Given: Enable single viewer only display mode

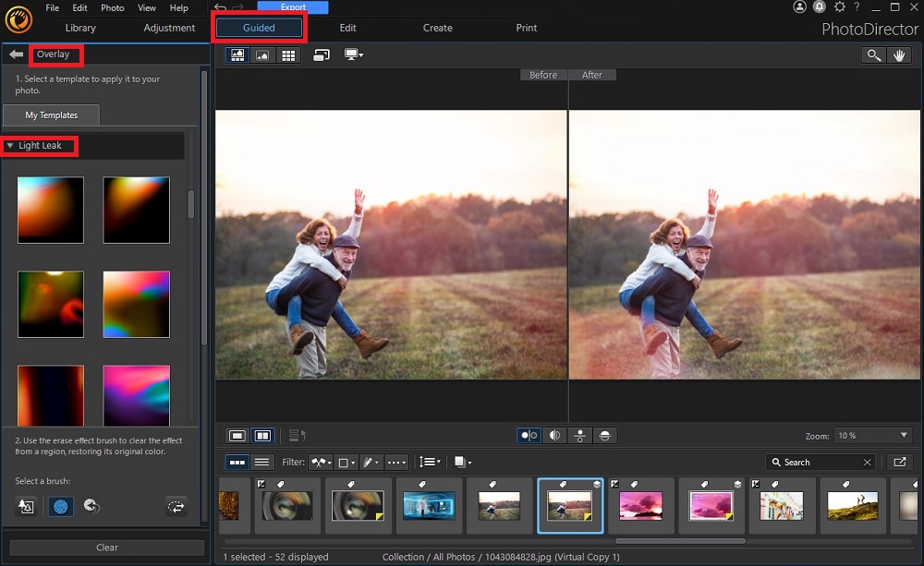Looking at the screenshot, I should [x=237, y=435].
